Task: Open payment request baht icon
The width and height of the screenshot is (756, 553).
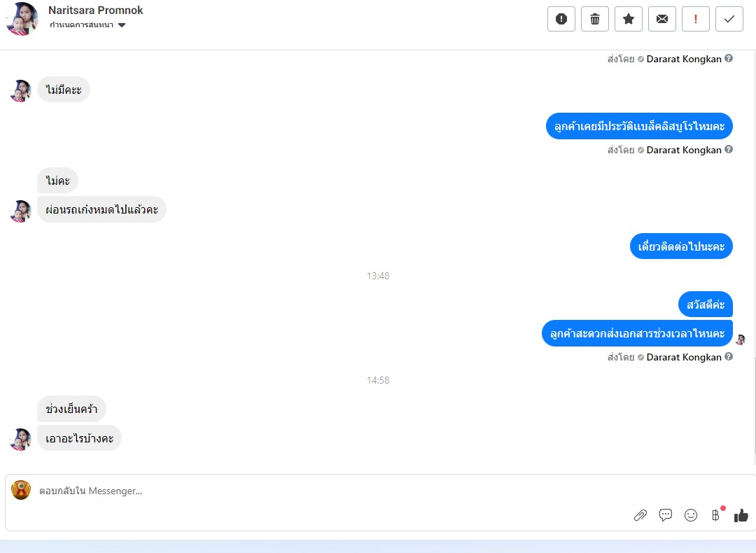Action: pyautogui.click(x=716, y=515)
